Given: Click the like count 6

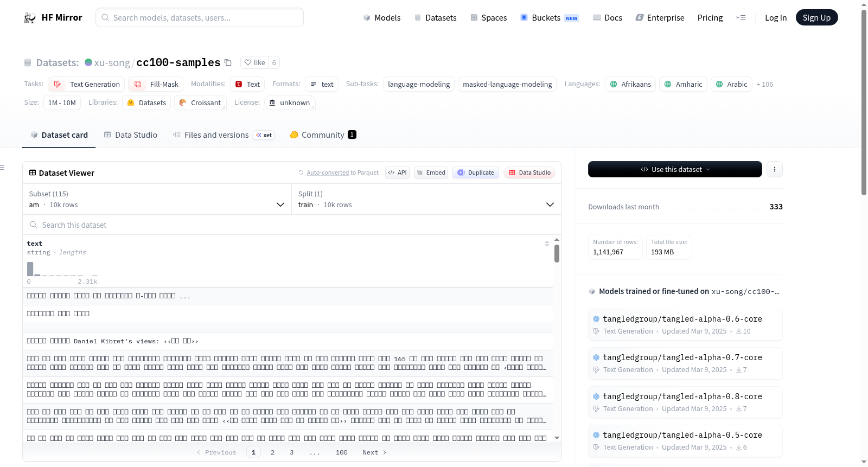Looking at the screenshot, I should [274, 63].
